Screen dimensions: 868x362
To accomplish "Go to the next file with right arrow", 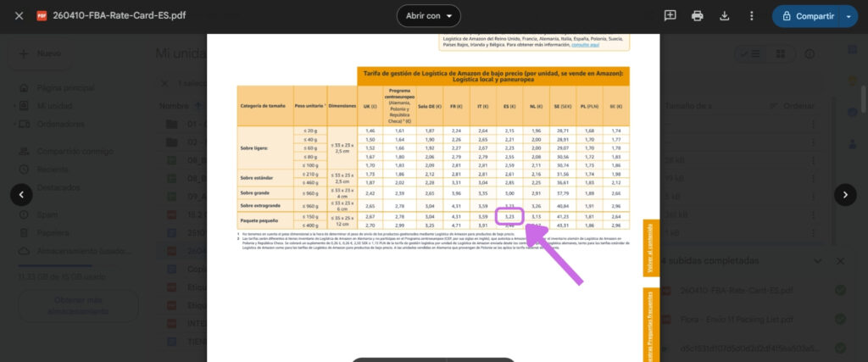I will 845,195.
